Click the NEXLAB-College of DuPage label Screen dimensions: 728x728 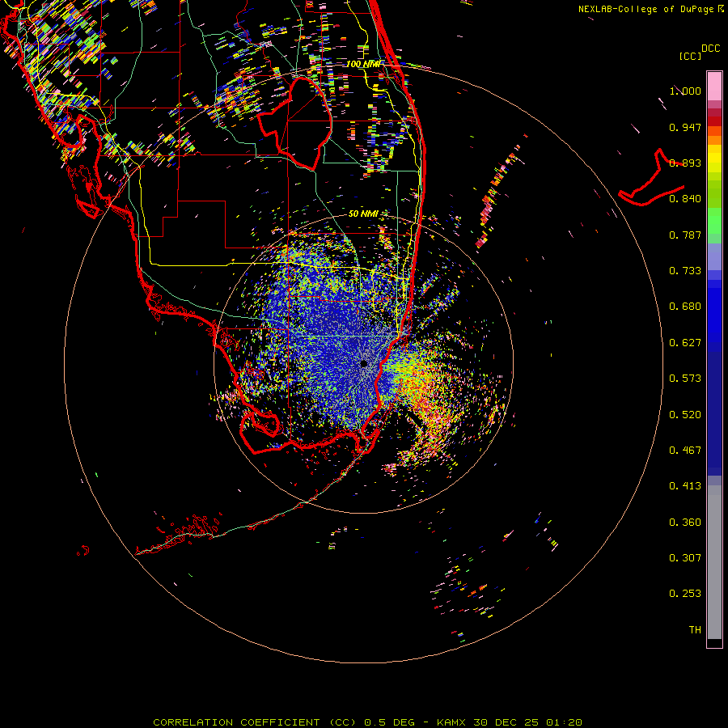(645, 9)
